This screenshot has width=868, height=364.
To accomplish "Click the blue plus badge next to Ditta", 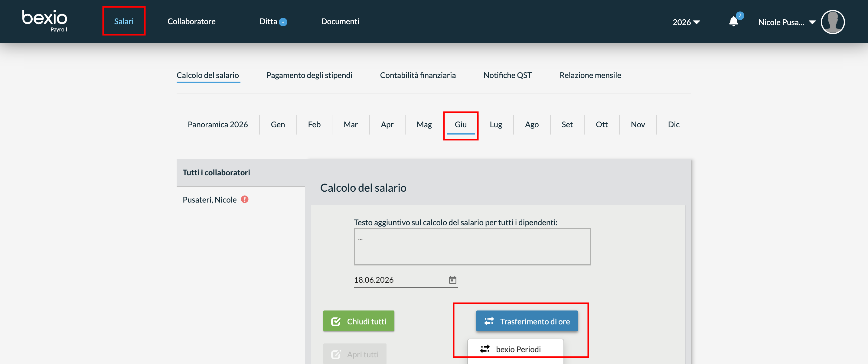I will tap(283, 22).
